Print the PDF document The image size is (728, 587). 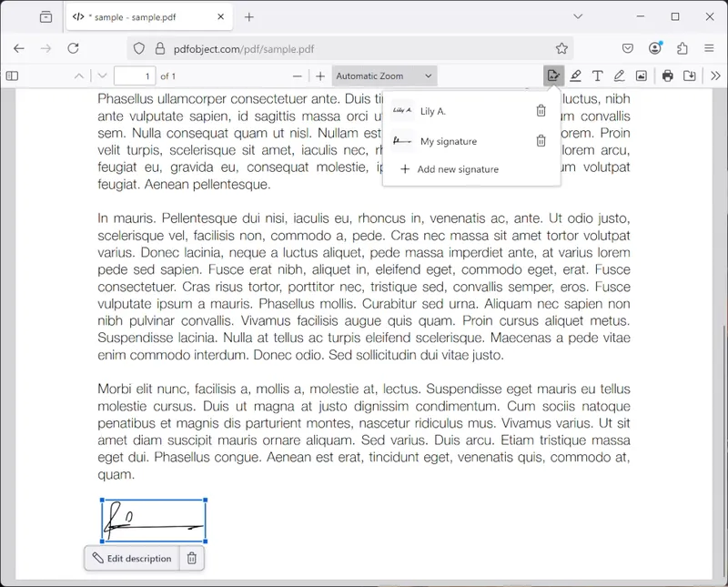coord(668,76)
